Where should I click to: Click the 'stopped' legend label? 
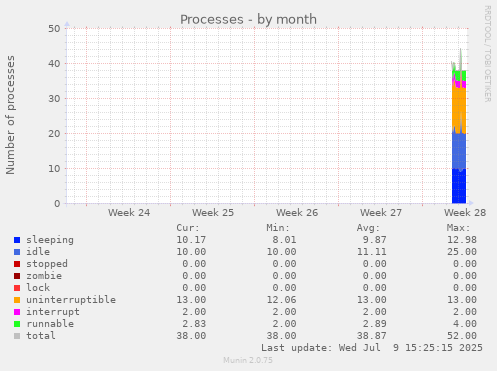[x=47, y=264]
